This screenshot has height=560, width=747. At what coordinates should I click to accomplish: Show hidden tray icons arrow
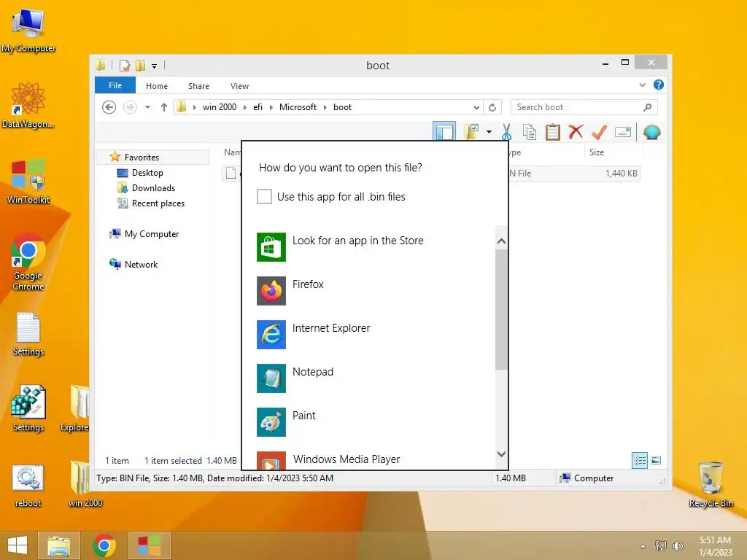pos(643,546)
